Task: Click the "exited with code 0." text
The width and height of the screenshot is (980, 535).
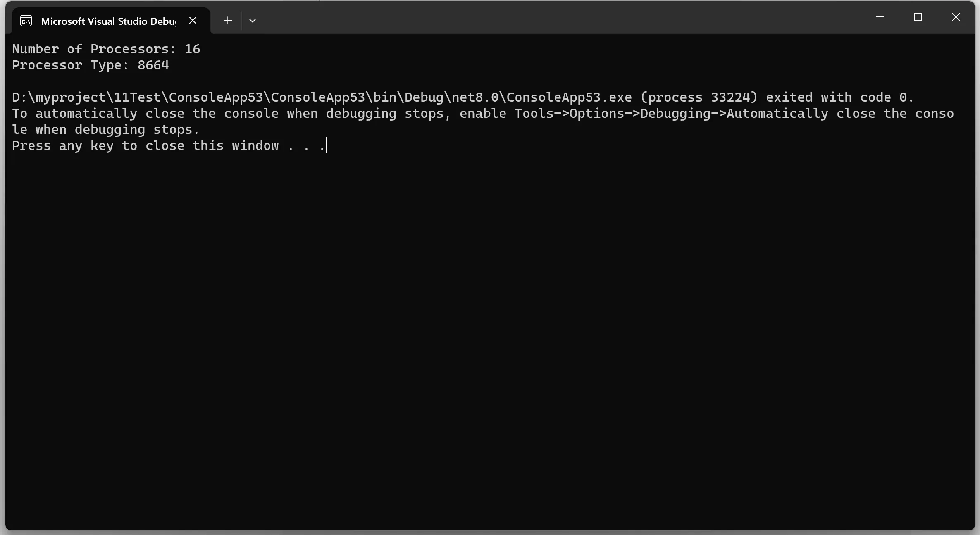Action: coord(840,97)
